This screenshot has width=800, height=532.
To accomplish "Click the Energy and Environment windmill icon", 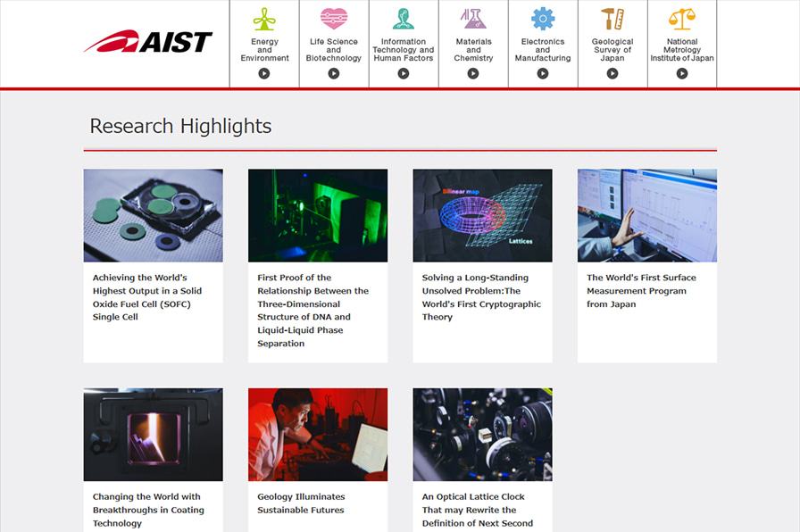I will click(x=264, y=19).
